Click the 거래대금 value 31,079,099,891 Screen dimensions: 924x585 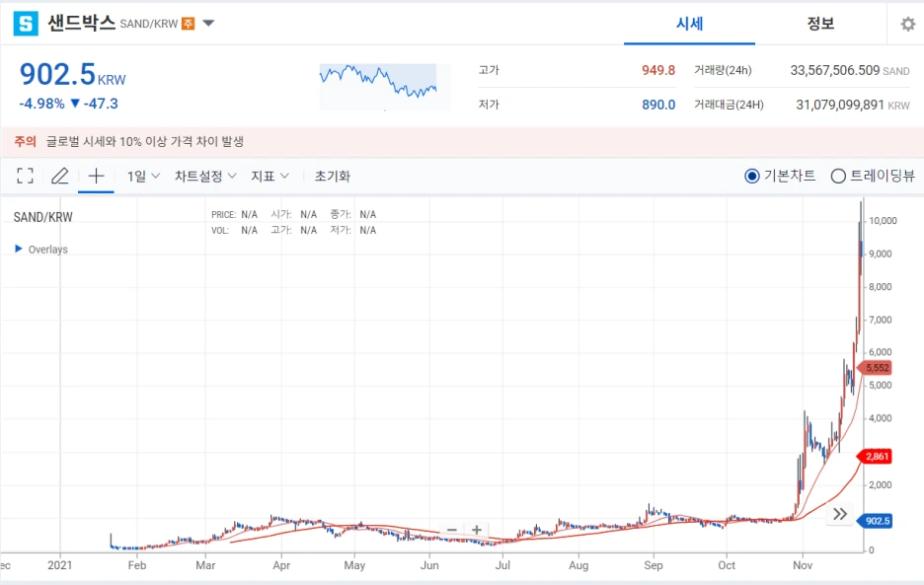click(840, 105)
